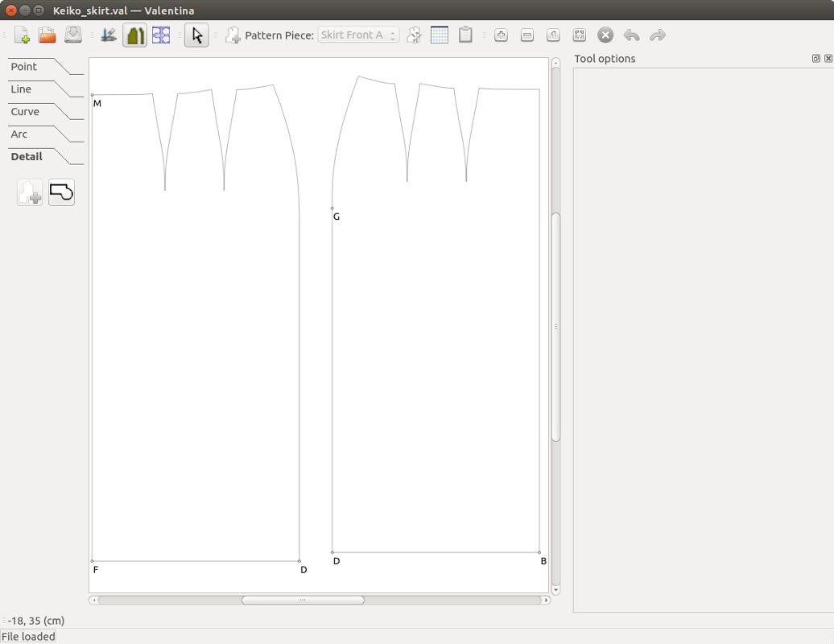Switch to Draw mode icon
This screenshot has height=644, width=834.
coord(109,35)
